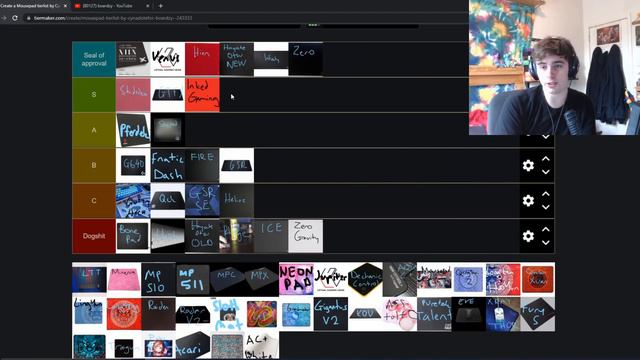Pick the NEON PAD tile
The image size is (640, 360).
(296, 280)
